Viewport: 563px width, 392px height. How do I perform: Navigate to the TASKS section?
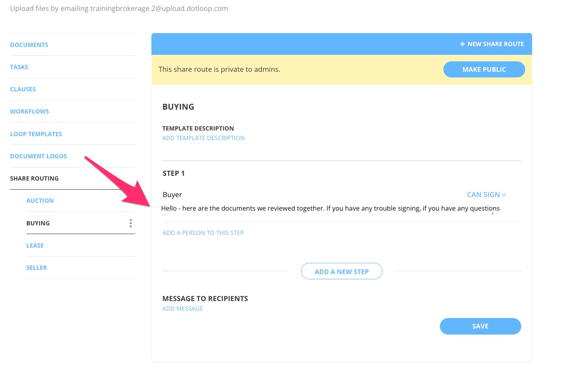click(x=19, y=67)
